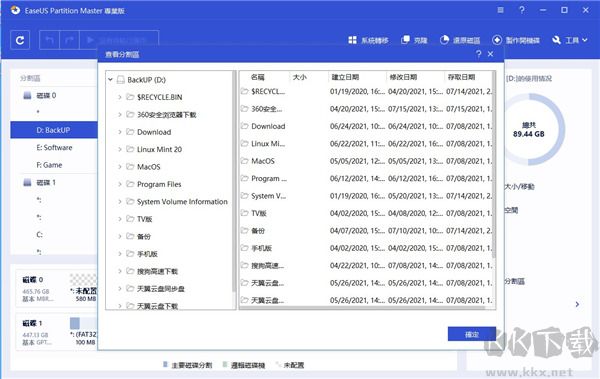The image size is (600, 379).
Task: Expand the Program Files tree folder
Action: (x=119, y=184)
